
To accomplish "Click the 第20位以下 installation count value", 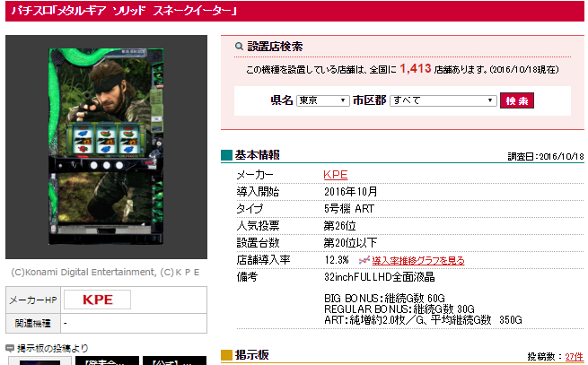I will pos(350,243).
